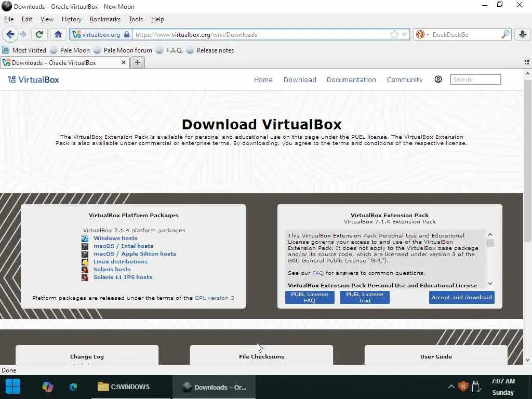Click the search magnifier icon in DuckDuckGo box
The image size is (532, 399).
point(505,34)
